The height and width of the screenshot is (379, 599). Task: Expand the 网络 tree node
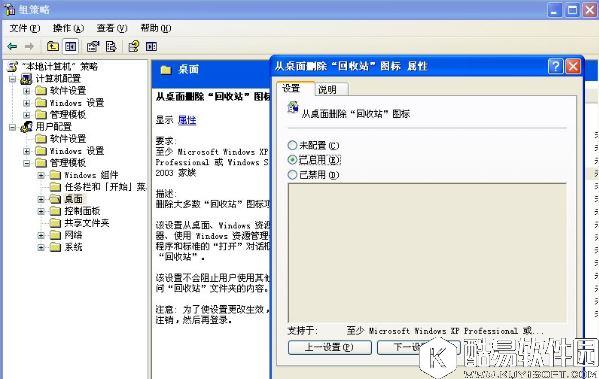pos(41,235)
